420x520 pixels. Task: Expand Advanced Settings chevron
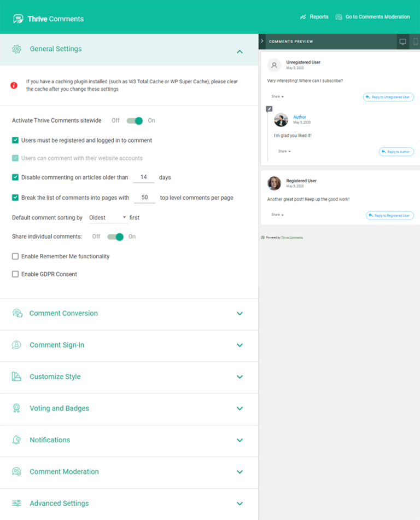click(240, 504)
